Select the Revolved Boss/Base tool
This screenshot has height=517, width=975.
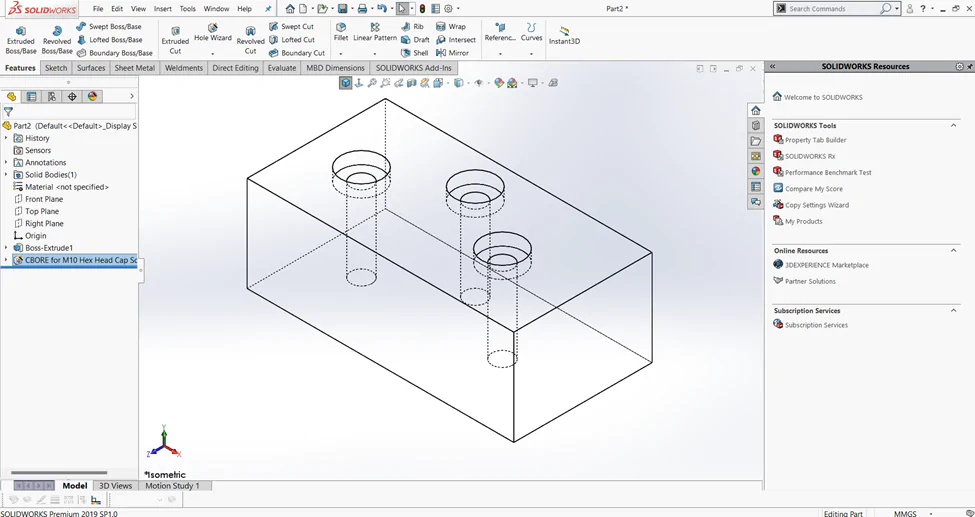click(x=57, y=40)
